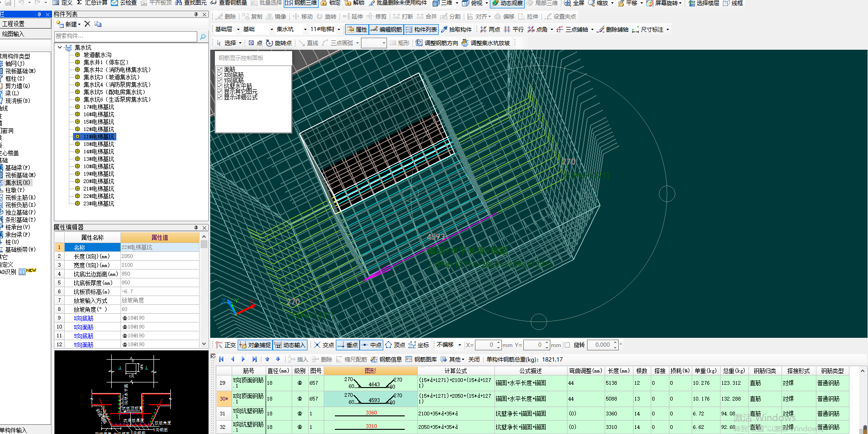Select 17#电梯基坑 in component tree
868x434 pixels.
click(x=99, y=107)
